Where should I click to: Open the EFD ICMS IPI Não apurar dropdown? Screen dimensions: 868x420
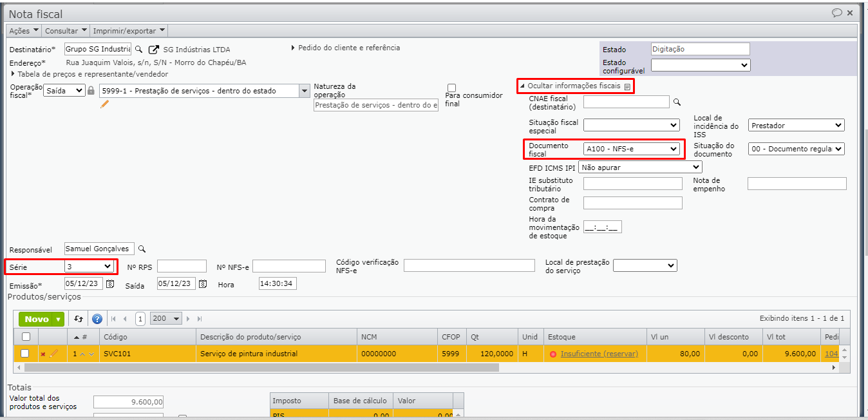pyautogui.click(x=640, y=167)
